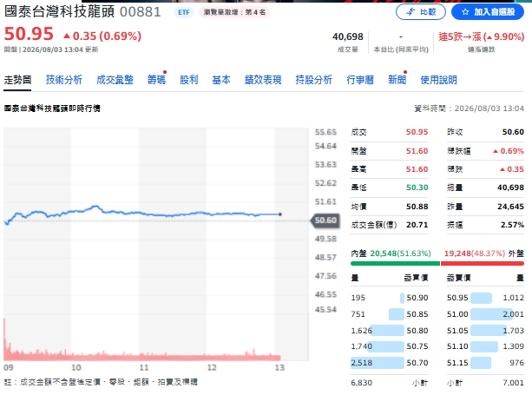Viewport: 532px width, 395px height.
Task: Click the 外盤 19,248 figure
Action: pos(457,253)
